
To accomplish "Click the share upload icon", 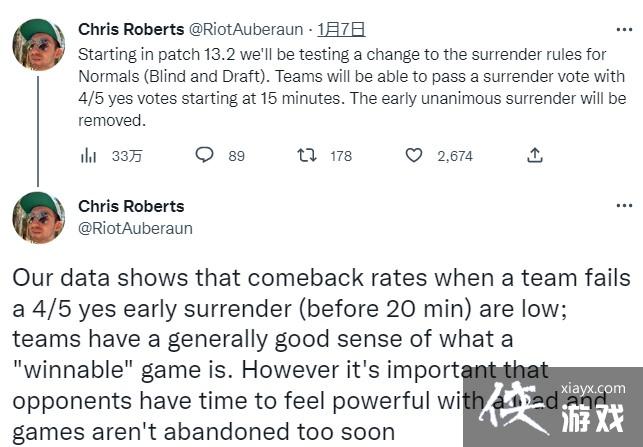I will tap(535, 155).
